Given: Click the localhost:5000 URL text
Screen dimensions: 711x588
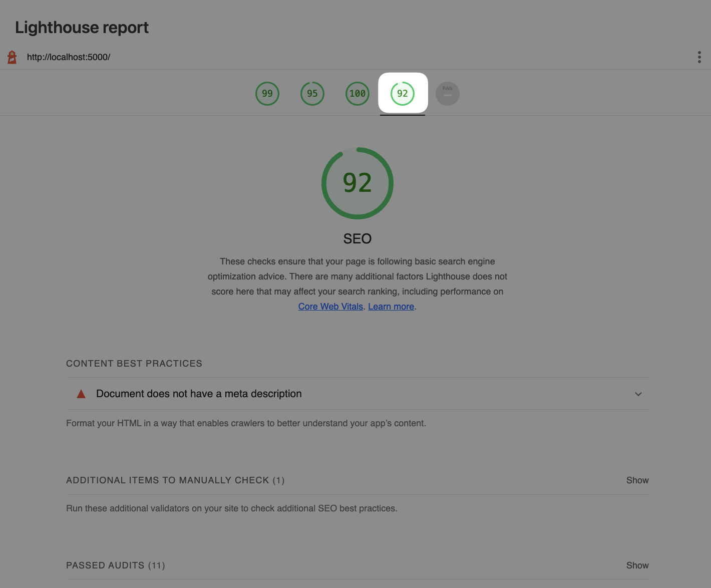Looking at the screenshot, I should (69, 57).
